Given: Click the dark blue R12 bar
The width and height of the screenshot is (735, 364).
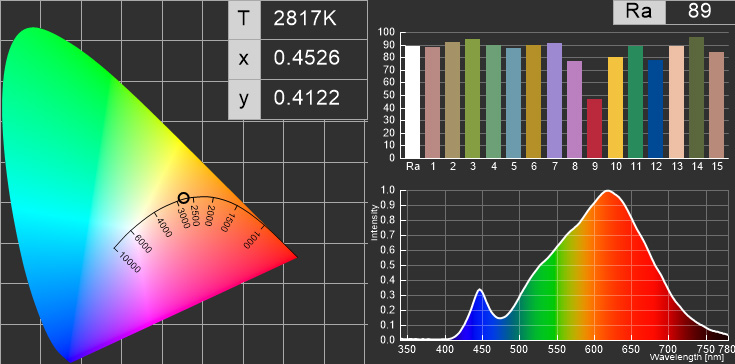Looking at the screenshot, I should 655,109.
